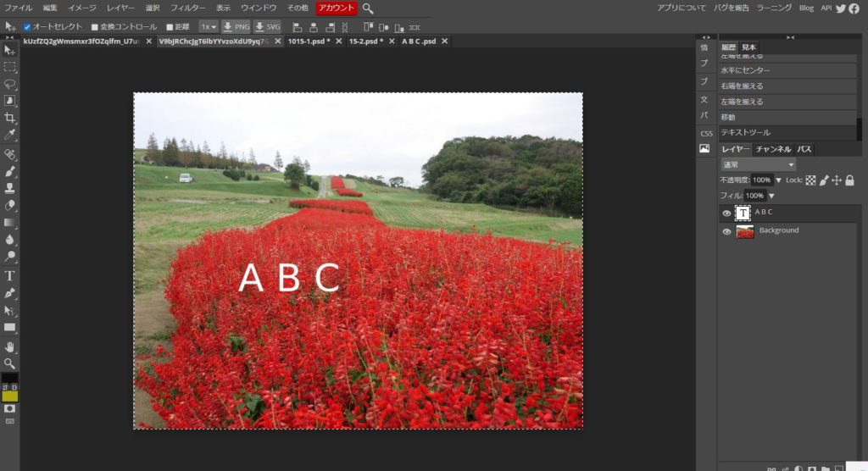The height and width of the screenshot is (471, 868).
Task: Hide the Background layer with eye icon
Action: tap(726, 231)
